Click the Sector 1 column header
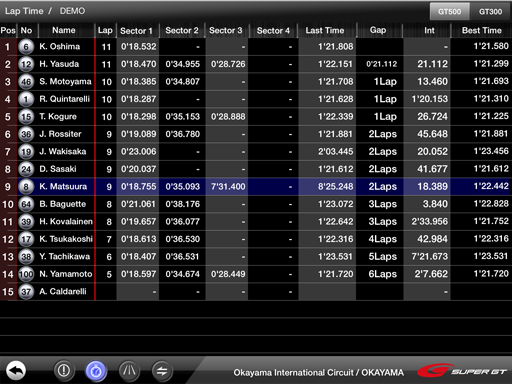 (136, 31)
